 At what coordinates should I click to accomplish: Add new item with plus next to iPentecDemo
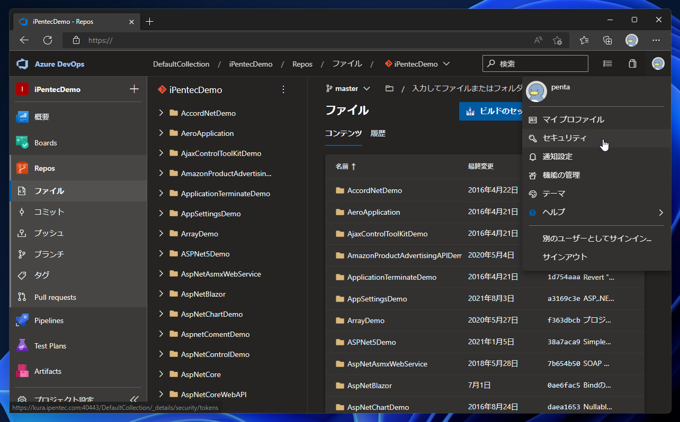pyautogui.click(x=134, y=89)
